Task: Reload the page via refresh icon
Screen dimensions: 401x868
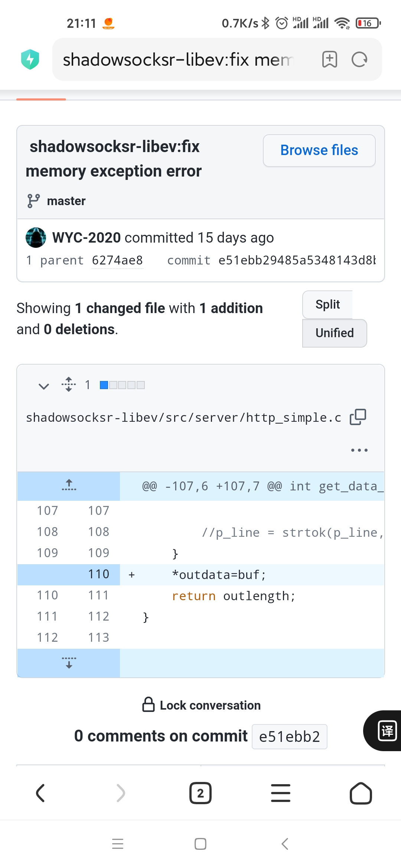Action: point(359,59)
